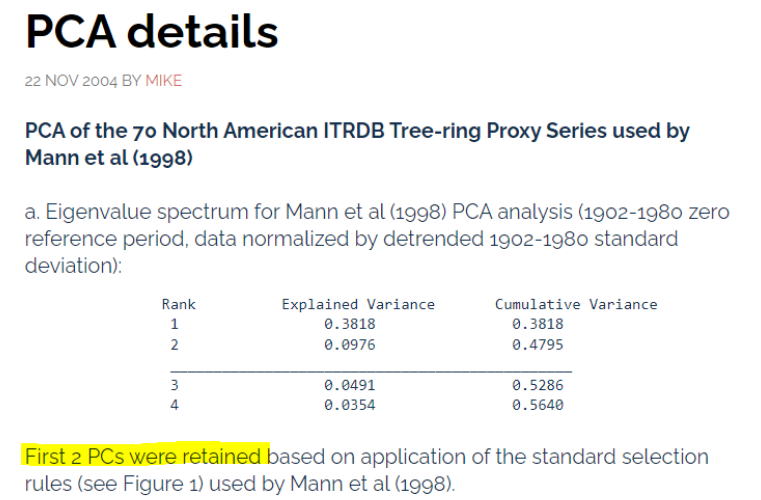Select the cumulative variance value 0.5640

coord(538,405)
